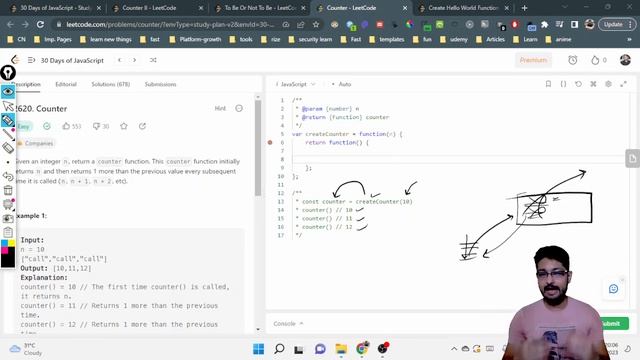This screenshot has width=640, height=360.
Task: Open the Chrome tab search dropdown
Action: [x=565, y=7]
